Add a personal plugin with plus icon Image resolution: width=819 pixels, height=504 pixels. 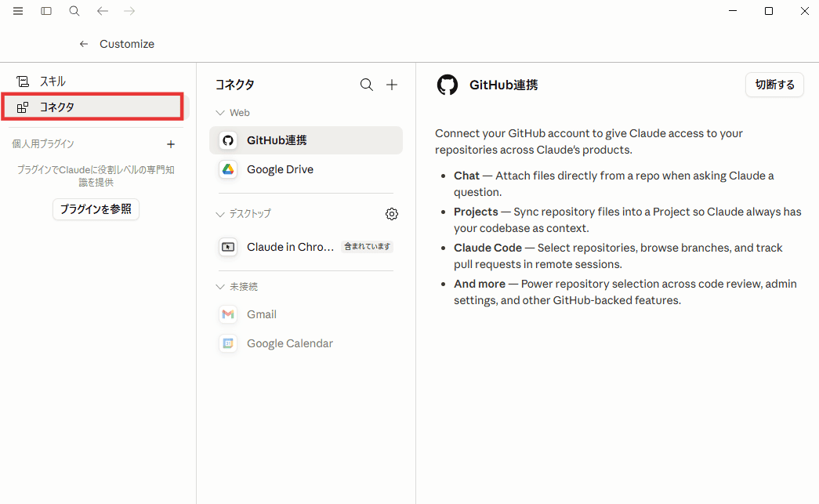pyautogui.click(x=171, y=144)
